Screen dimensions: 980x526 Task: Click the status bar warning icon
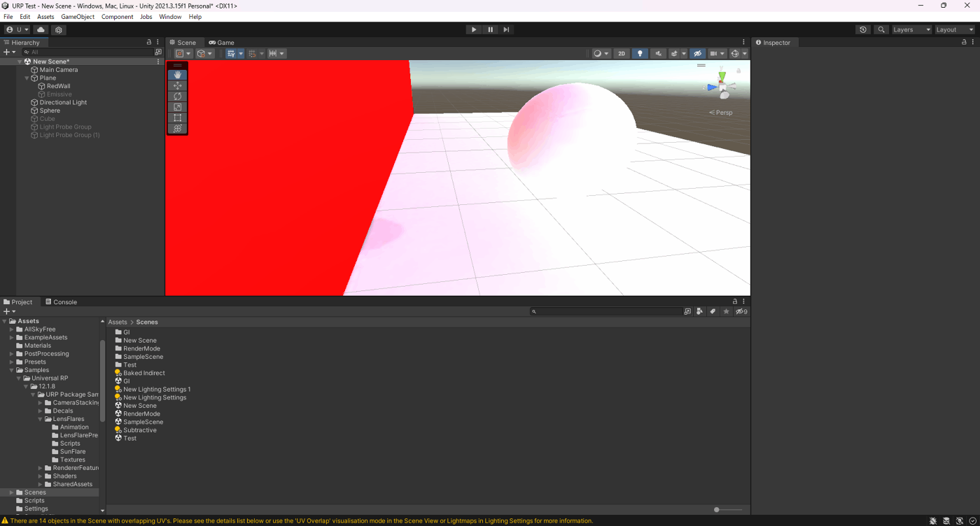click(5, 520)
